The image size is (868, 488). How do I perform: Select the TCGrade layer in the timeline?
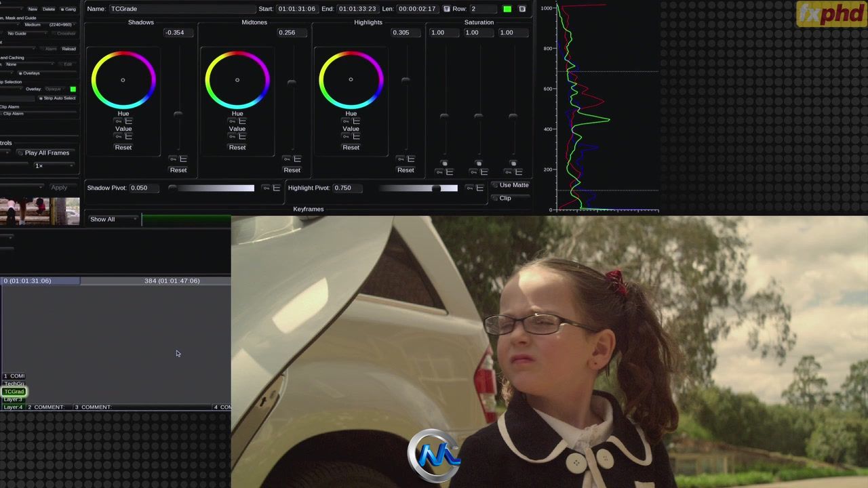(14, 392)
